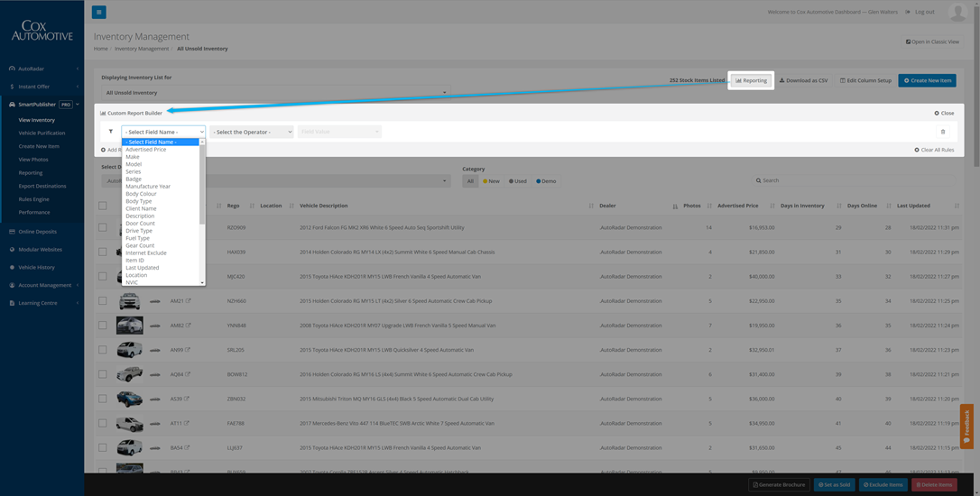The height and width of the screenshot is (496, 980).
Task: Sort by Dealer column sort icon
Action: (x=675, y=206)
